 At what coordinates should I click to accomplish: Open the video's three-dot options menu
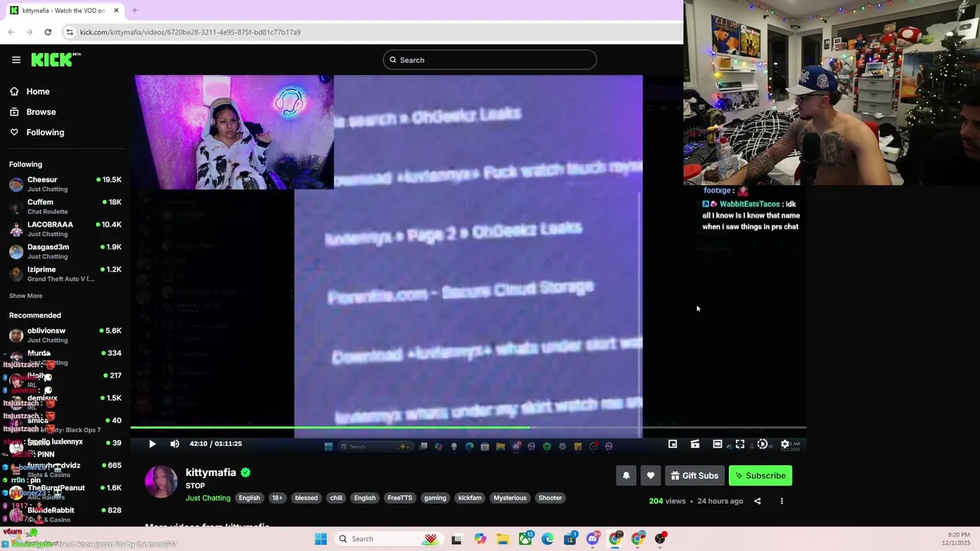click(x=782, y=501)
